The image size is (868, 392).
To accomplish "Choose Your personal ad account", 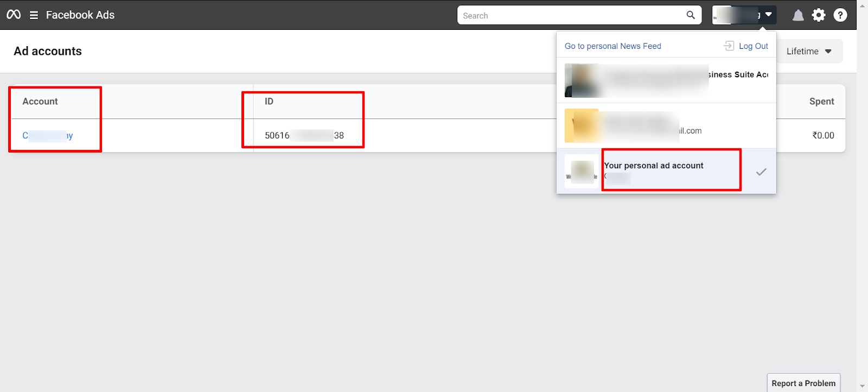I will pyautogui.click(x=666, y=171).
